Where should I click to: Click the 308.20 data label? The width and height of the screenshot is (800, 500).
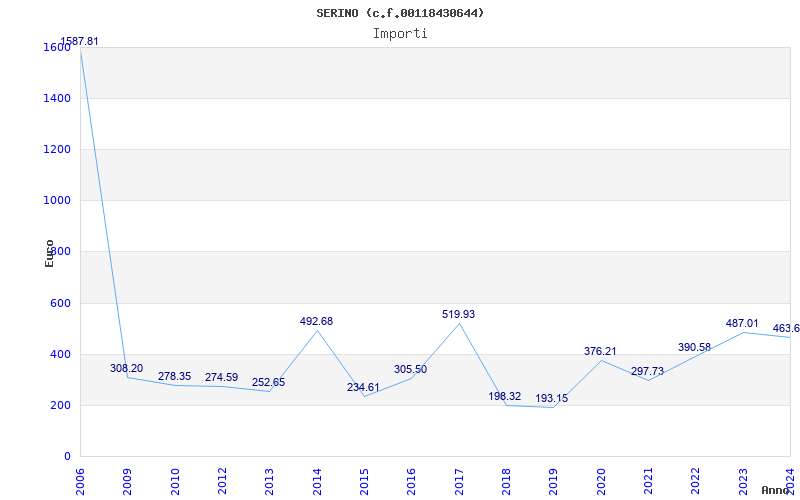pos(127,368)
